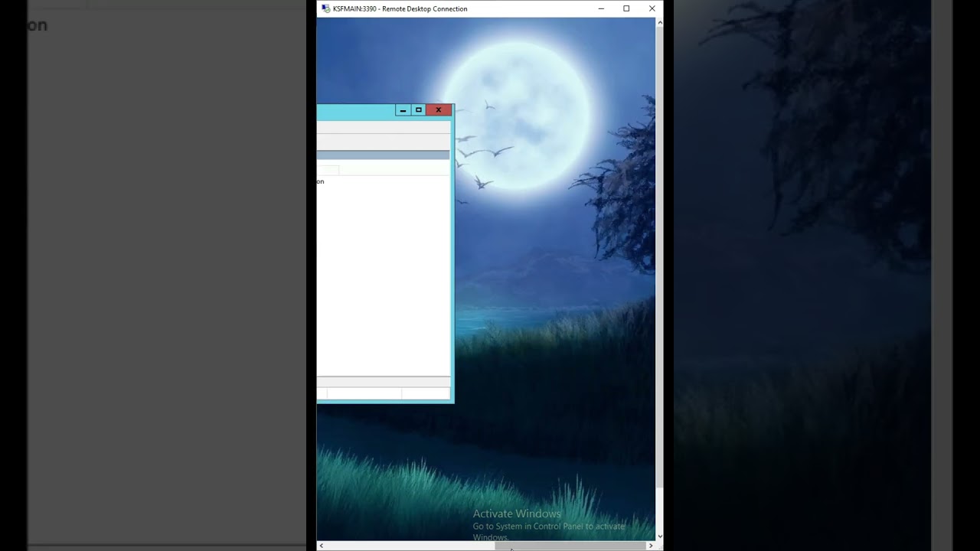The image size is (980, 551).
Task: Click the vertical scrollbar down arrow
Action: coord(659,536)
